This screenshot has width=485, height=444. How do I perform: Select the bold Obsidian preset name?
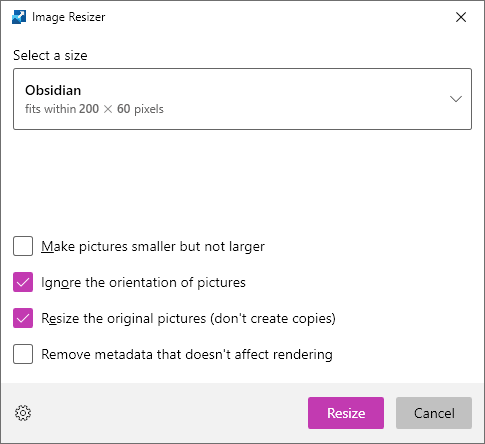click(x=53, y=90)
